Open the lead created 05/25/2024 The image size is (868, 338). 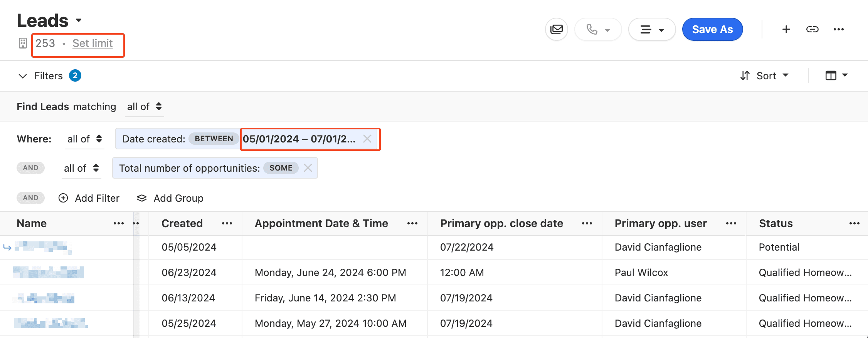click(x=51, y=323)
